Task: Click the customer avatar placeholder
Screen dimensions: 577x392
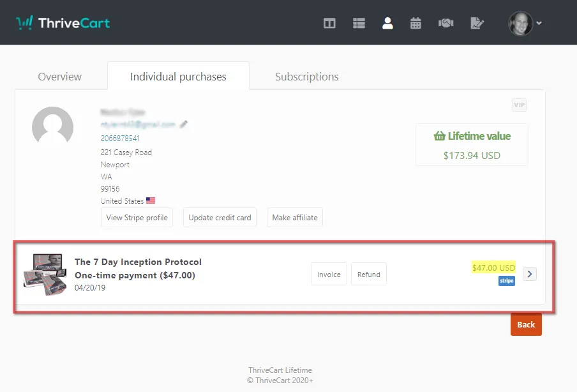Action: [52, 126]
